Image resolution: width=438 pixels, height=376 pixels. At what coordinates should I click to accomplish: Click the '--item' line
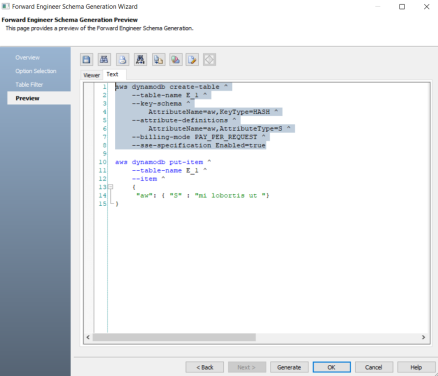(148, 179)
